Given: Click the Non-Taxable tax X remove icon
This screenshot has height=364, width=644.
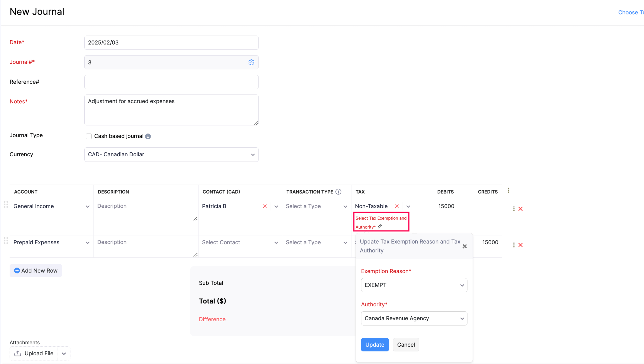Looking at the screenshot, I should pyautogui.click(x=396, y=206).
